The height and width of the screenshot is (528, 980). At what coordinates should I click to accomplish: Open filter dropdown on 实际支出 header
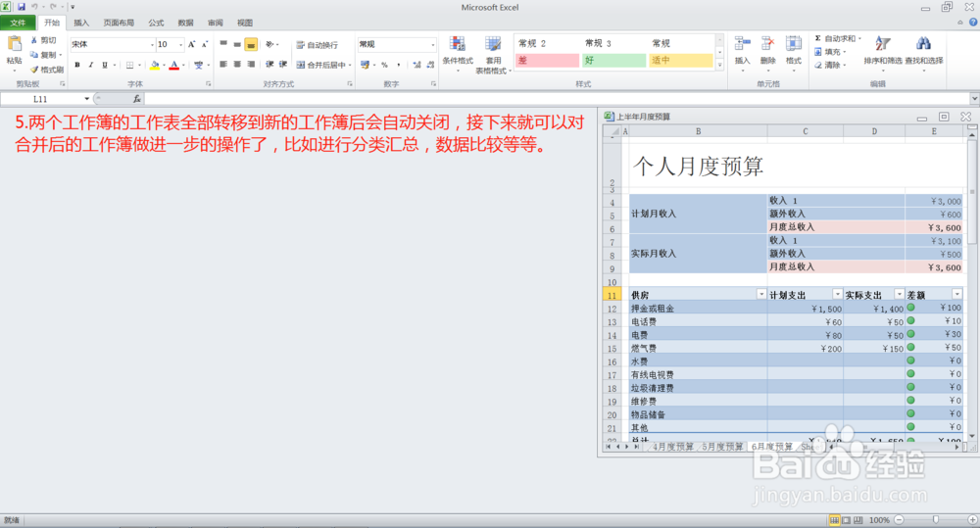[x=899, y=294]
